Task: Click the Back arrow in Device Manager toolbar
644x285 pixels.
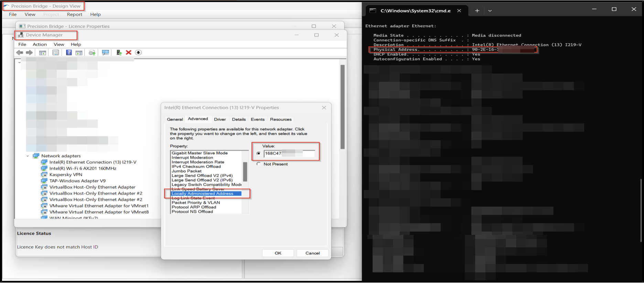Action: click(20, 52)
